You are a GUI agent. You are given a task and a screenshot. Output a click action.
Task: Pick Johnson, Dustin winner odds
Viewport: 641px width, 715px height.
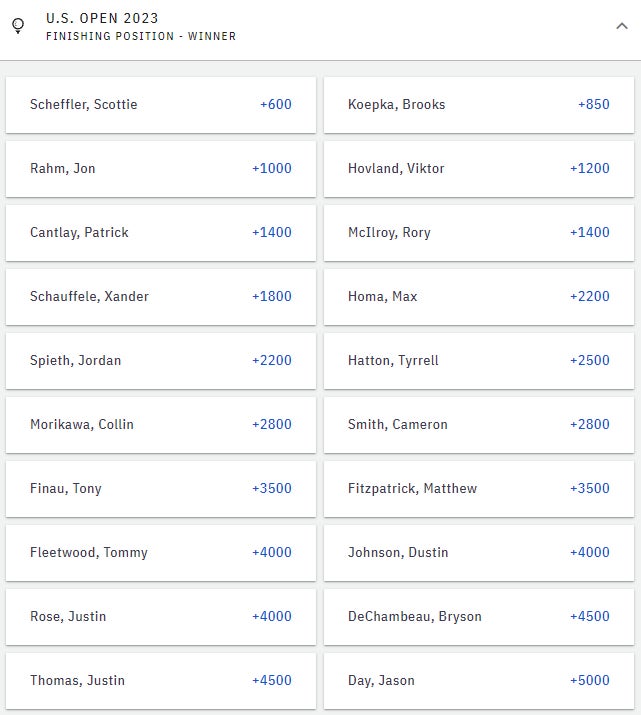[478, 553]
